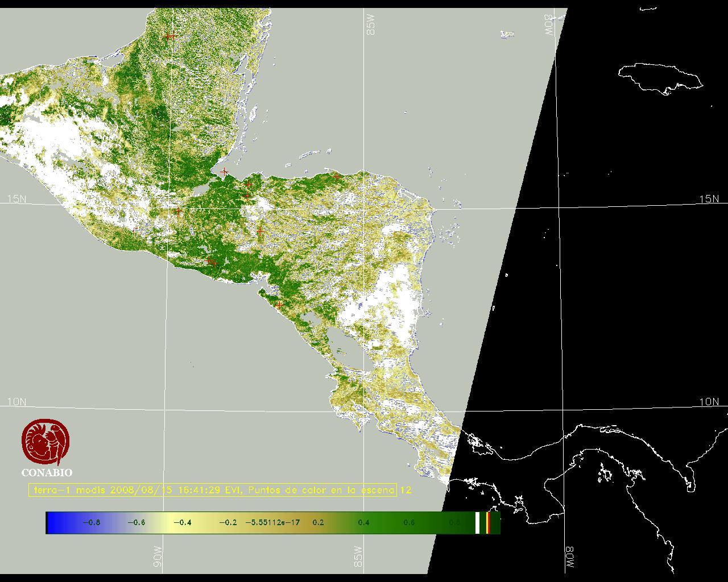Click the 10N latitude label on left edge

[x=16, y=402]
